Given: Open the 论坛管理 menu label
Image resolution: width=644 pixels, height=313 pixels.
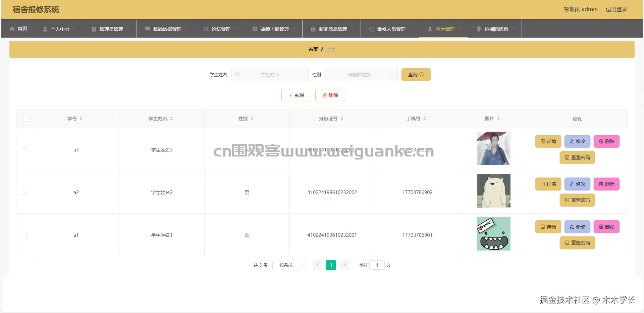Looking at the screenshot, I should tap(221, 29).
